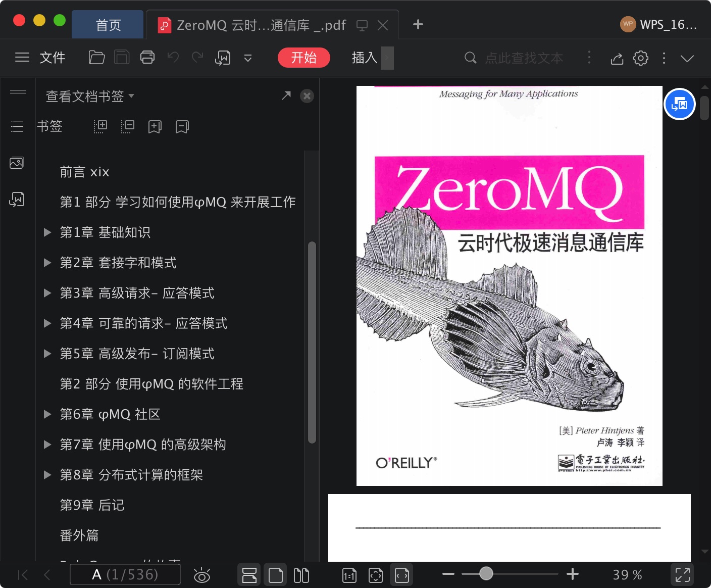The width and height of the screenshot is (711, 588).
Task: Click the collapse all bookmarks icon
Action: pyautogui.click(x=128, y=126)
